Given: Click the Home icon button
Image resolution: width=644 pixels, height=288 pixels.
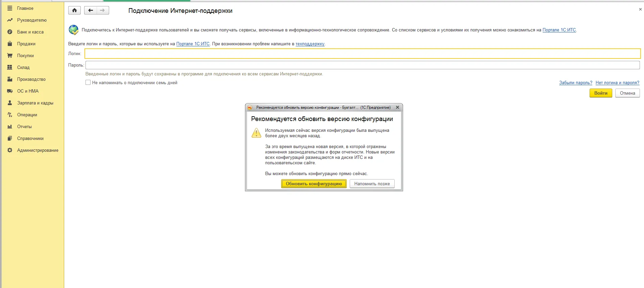Looking at the screenshot, I should click(x=74, y=10).
